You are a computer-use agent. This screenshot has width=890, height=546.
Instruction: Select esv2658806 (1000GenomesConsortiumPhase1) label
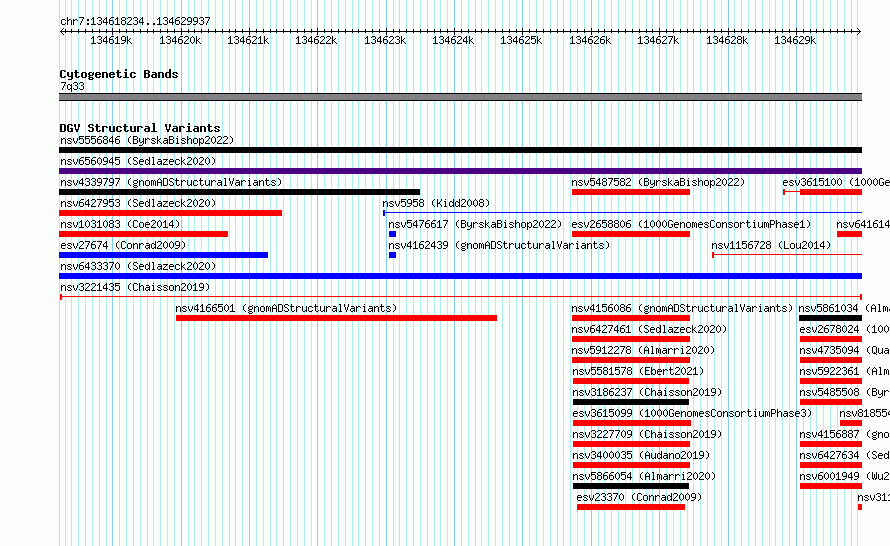pyautogui.click(x=691, y=224)
